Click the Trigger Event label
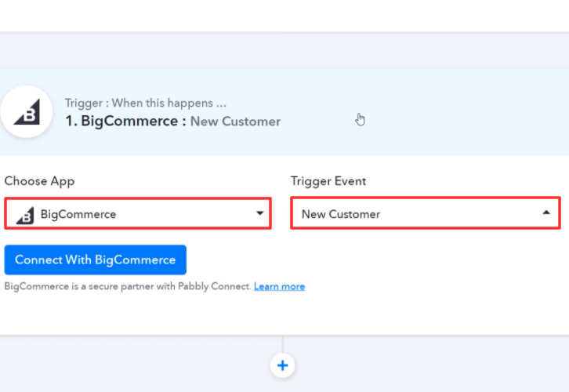The width and height of the screenshot is (569, 392). (x=328, y=181)
